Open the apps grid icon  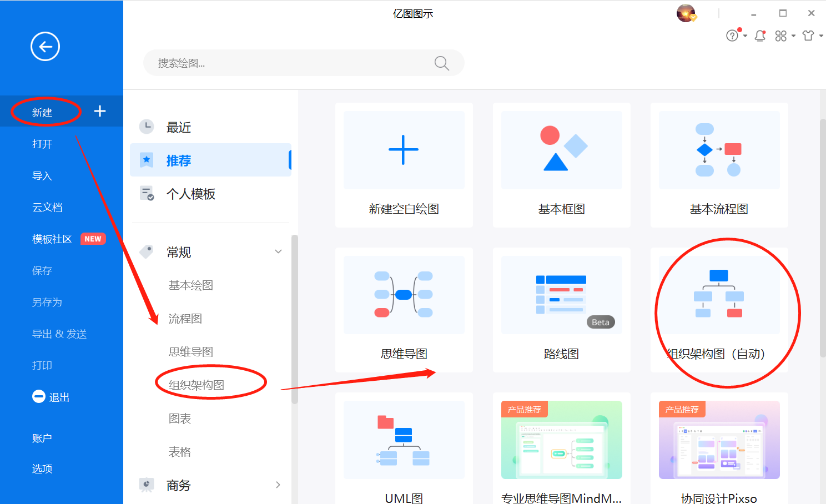click(x=781, y=36)
